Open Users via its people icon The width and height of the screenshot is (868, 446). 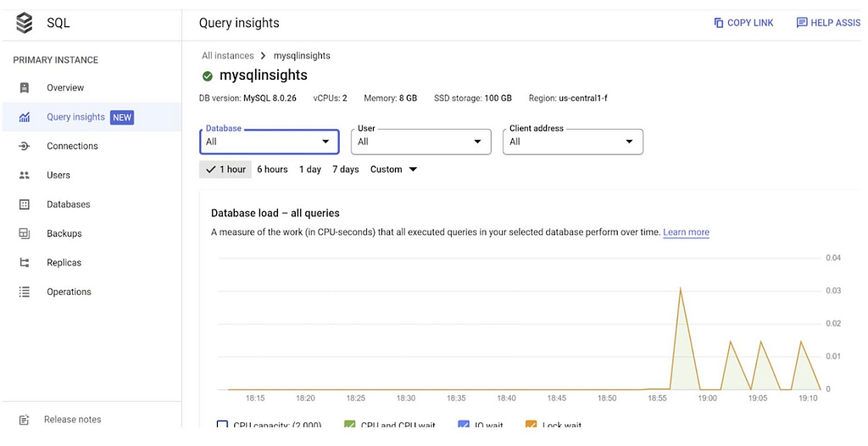pos(25,176)
